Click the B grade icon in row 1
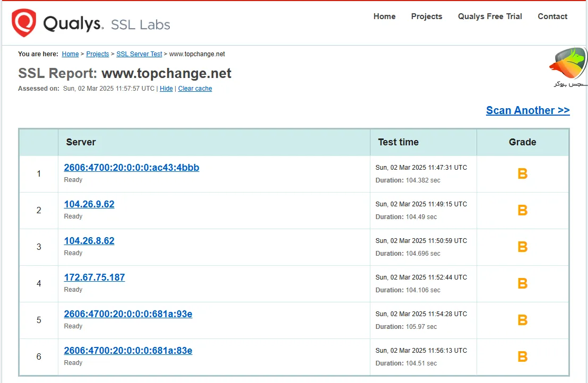 click(522, 174)
